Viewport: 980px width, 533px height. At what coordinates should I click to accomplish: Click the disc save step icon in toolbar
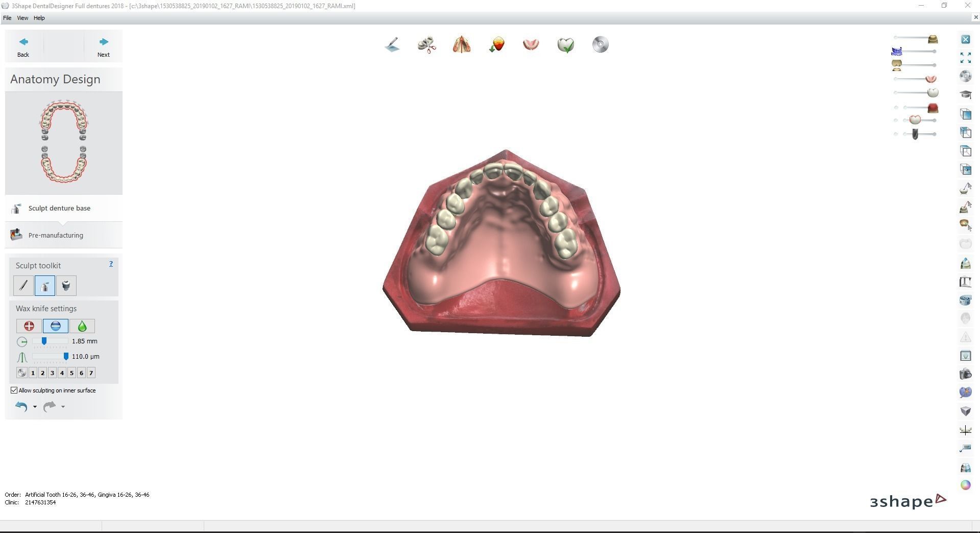coord(601,45)
